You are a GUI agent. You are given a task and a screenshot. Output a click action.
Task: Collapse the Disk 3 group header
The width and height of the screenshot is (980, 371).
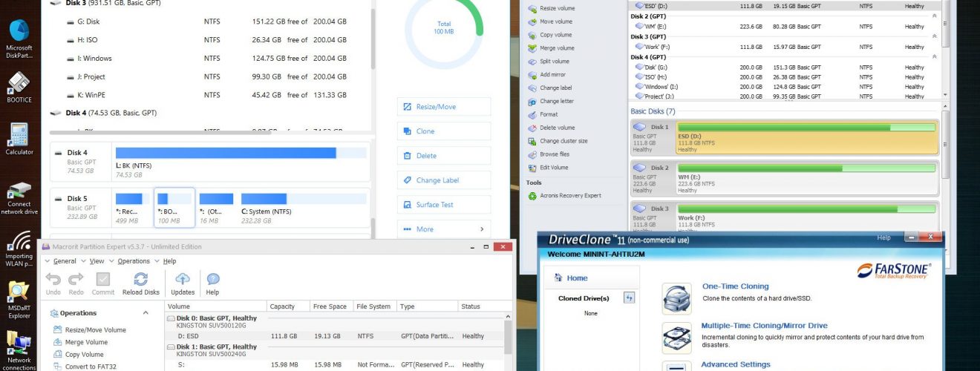pos(55,4)
